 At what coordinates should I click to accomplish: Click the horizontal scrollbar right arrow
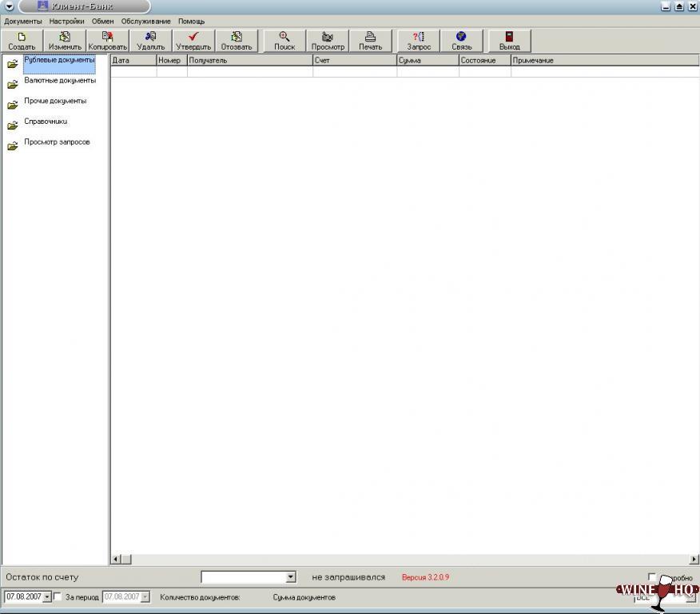tap(694, 560)
